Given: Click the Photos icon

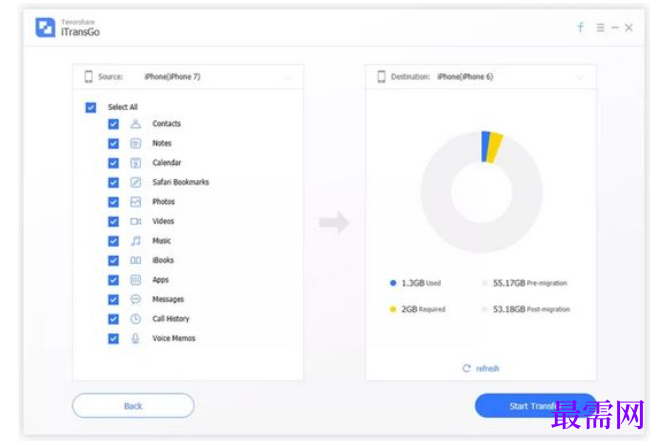Looking at the screenshot, I should [x=135, y=202].
